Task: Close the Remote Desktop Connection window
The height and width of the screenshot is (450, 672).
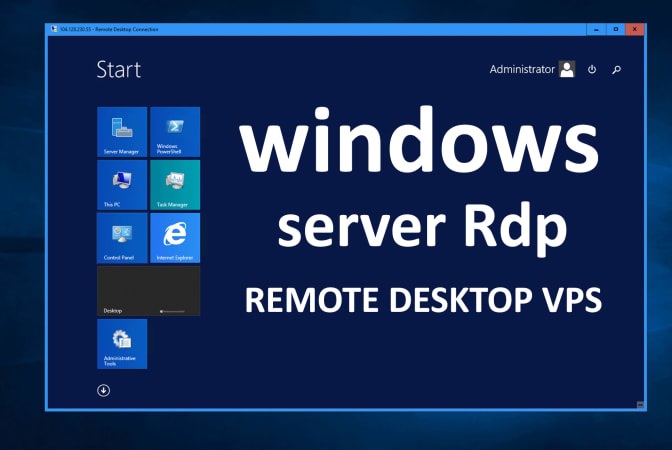Action: [x=635, y=29]
